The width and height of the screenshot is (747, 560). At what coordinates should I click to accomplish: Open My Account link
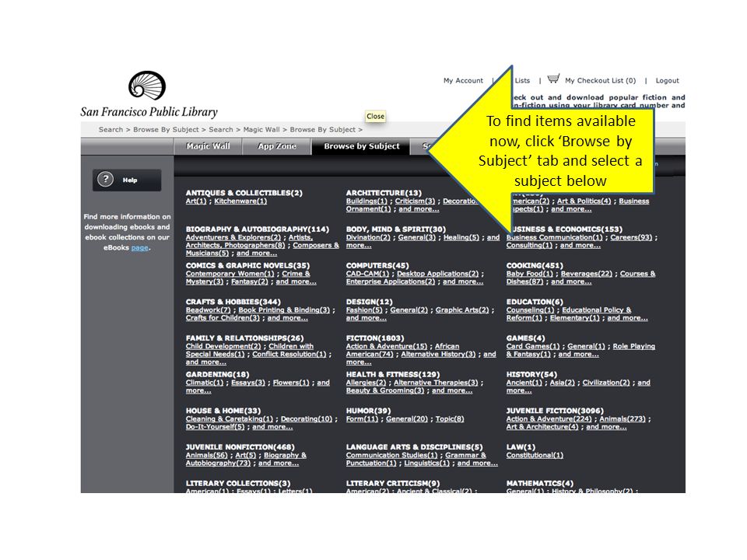click(x=463, y=80)
